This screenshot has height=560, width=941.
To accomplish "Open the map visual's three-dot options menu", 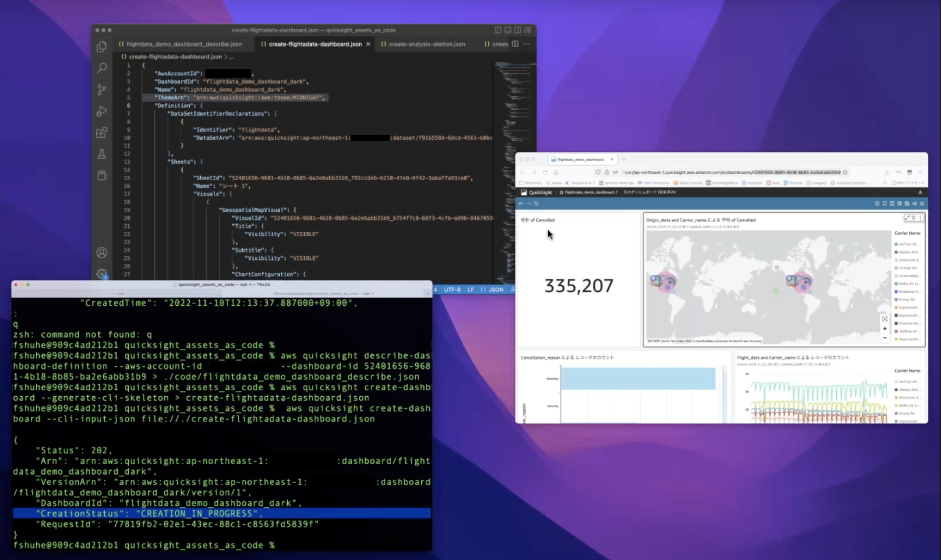I will pyautogui.click(x=920, y=218).
